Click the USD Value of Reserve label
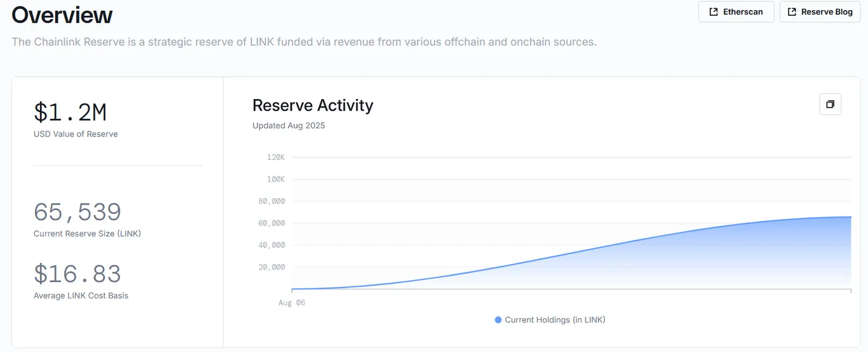The image size is (868, 353). 76,134
